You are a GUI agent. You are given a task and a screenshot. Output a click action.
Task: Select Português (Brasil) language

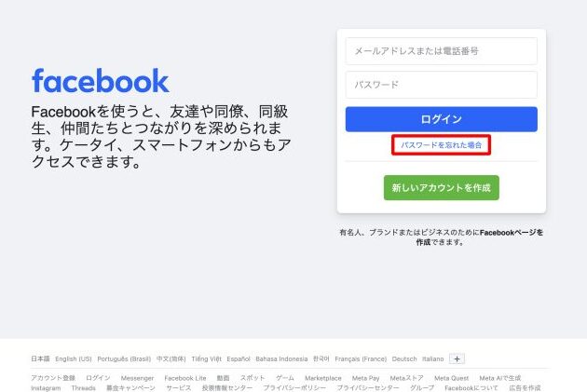[x=124, y=358]
